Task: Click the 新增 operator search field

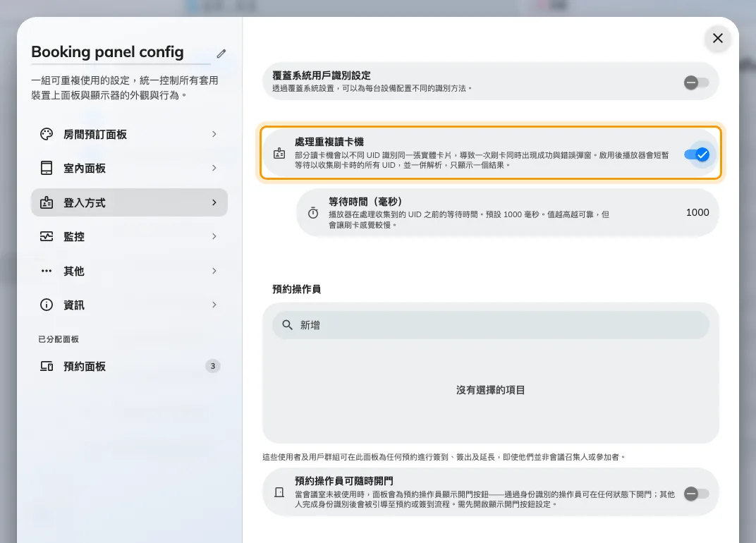Action: pyautogui.click(x=491, y=325)
